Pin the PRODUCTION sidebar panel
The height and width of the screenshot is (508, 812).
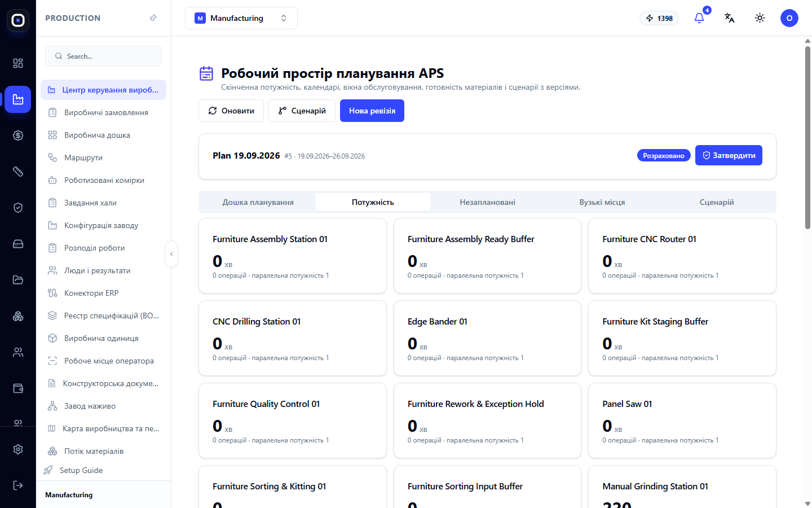(153, 18)
